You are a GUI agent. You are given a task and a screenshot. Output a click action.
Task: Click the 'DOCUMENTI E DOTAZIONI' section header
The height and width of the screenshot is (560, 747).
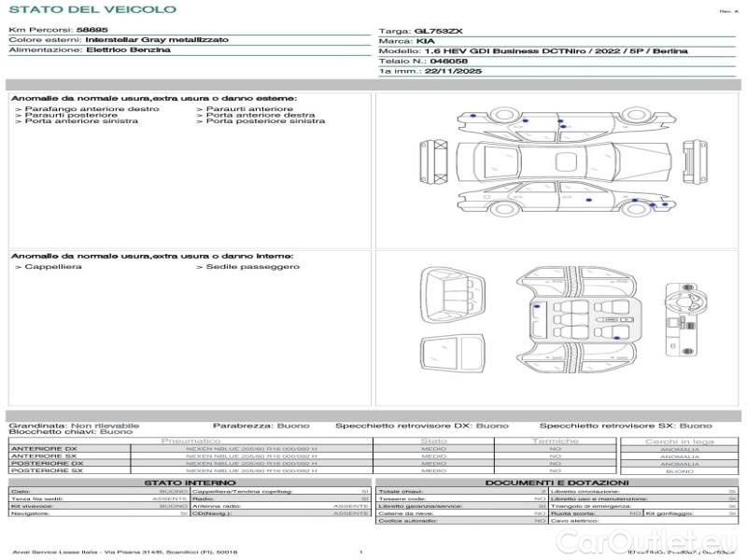pyautogui.click(x=557, y=483)
